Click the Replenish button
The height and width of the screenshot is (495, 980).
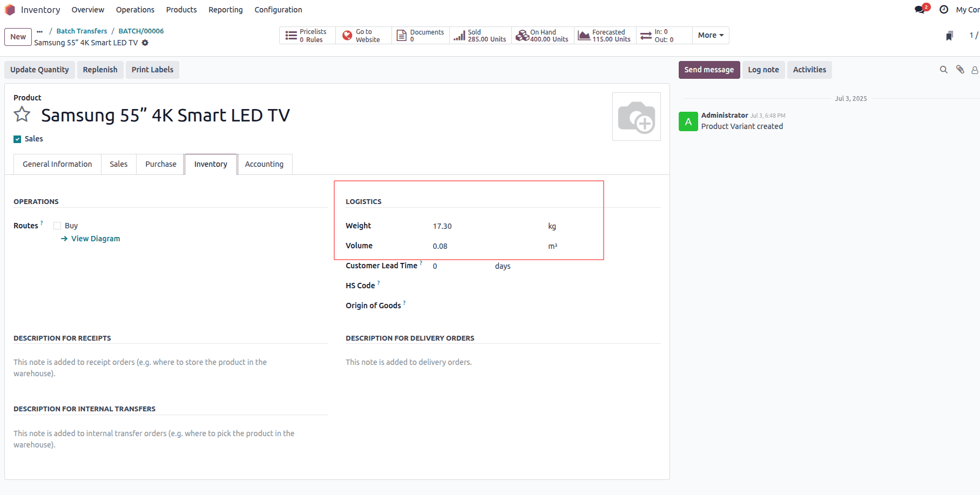click(x=100, y=70)
